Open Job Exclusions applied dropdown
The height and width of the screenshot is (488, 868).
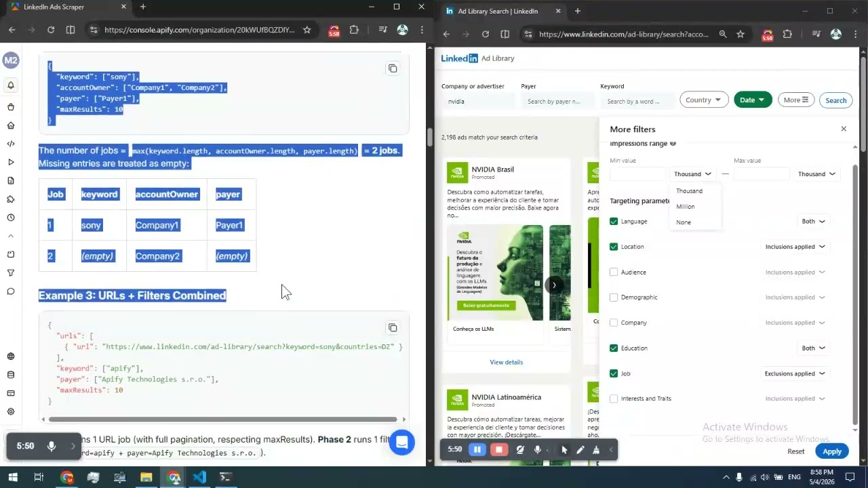795,373
